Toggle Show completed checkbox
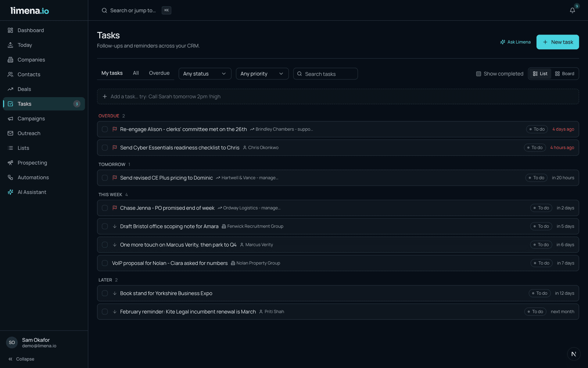 click(478, 74)
